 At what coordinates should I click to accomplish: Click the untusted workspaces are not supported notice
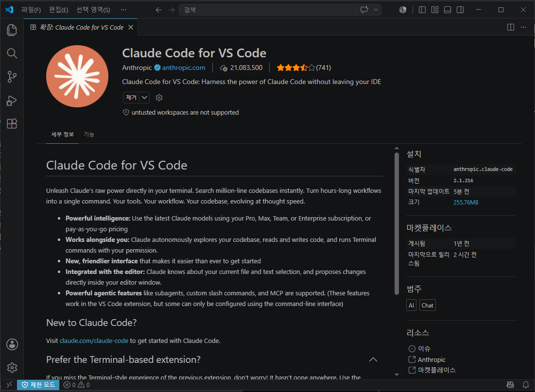pos(181,112)
